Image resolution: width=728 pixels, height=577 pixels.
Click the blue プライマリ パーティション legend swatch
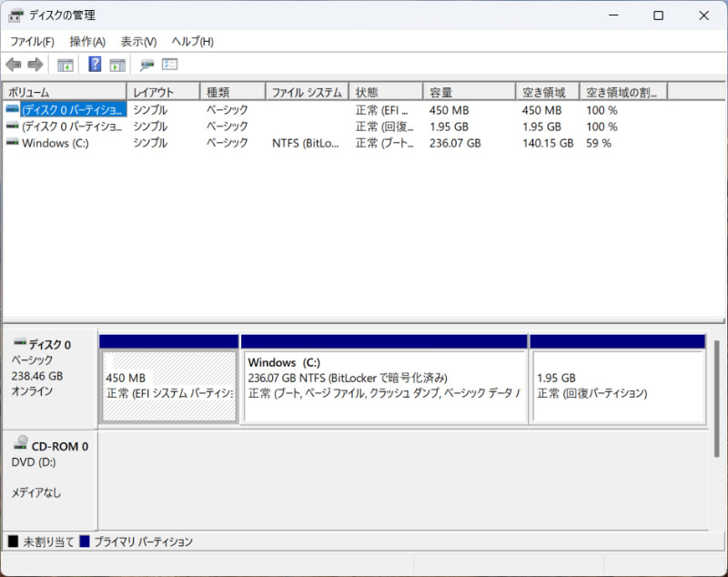pyautogui.click(x=85, y=542)
